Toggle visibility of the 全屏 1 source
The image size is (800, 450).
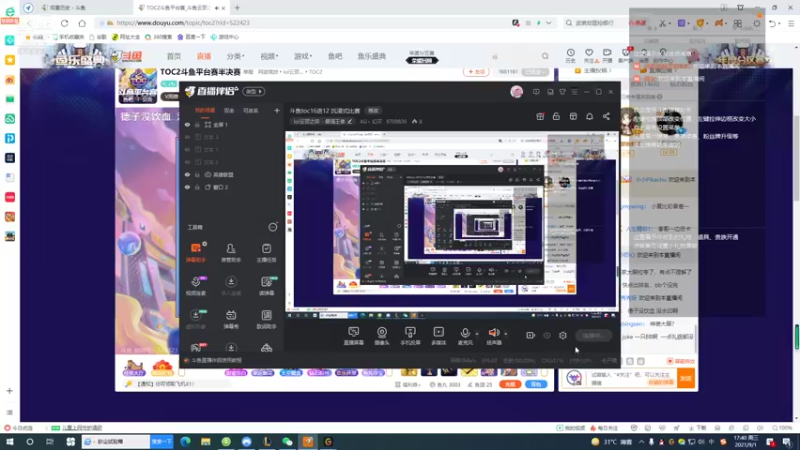point(187,124)
